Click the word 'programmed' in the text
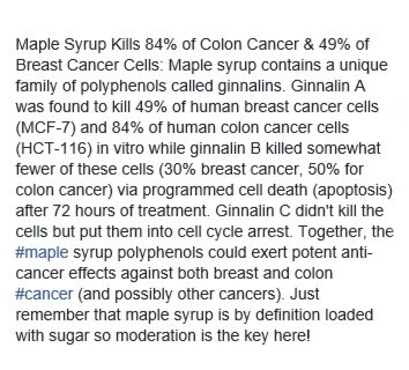This screenshot has width=409, height=370. click(188, 191)
